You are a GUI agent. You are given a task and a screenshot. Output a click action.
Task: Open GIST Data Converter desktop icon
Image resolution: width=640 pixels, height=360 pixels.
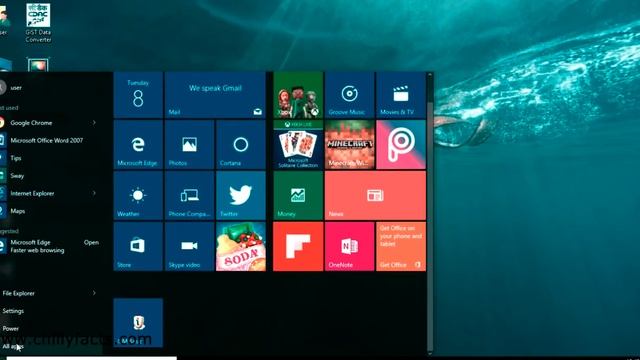(38, 22)
